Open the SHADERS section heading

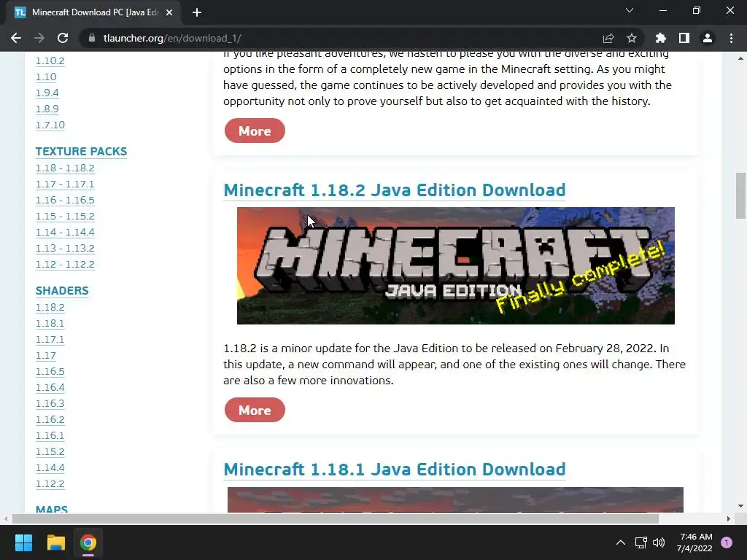tap(62, 290)
